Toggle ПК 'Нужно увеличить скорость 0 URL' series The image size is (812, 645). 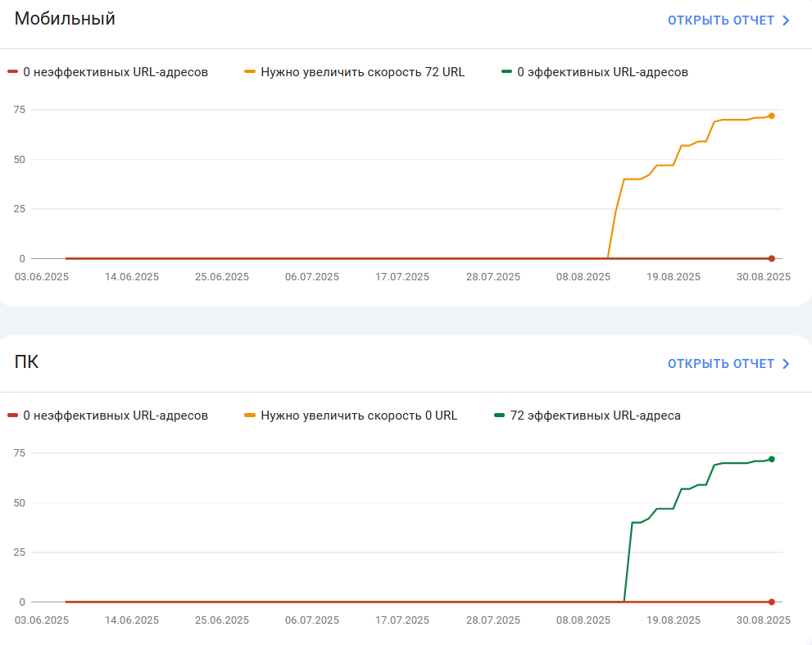tap(359, 416)
